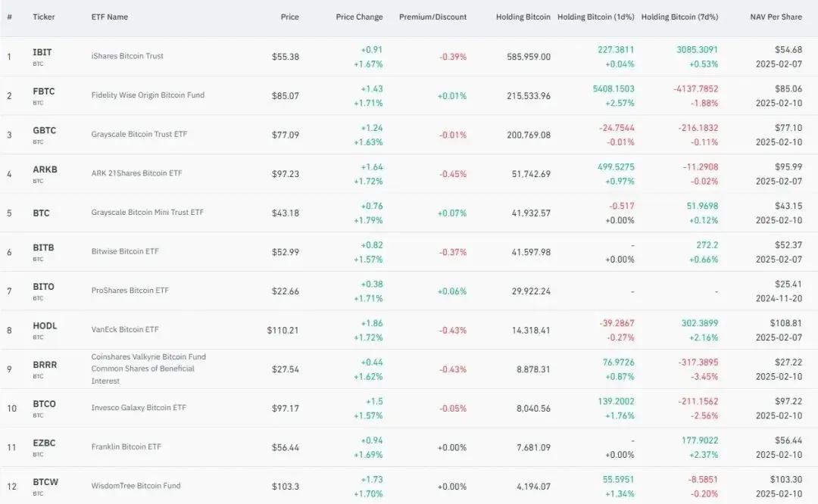Click the +0.06% premium/discount for BITO

click(x=451, y=291)
